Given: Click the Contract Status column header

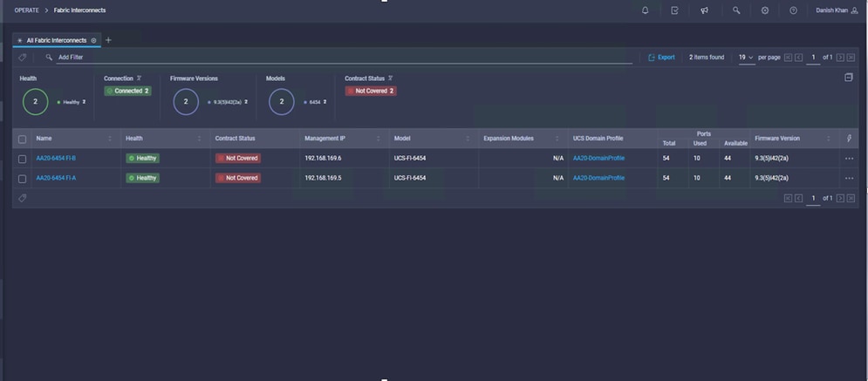Looking at the screenshot, I should click(236, 139).
